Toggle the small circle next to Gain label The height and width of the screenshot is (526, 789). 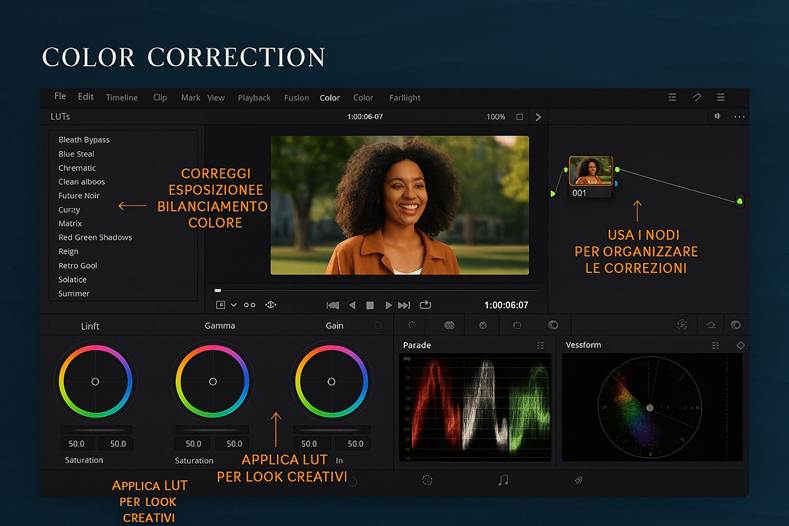(x=378, y=326)
